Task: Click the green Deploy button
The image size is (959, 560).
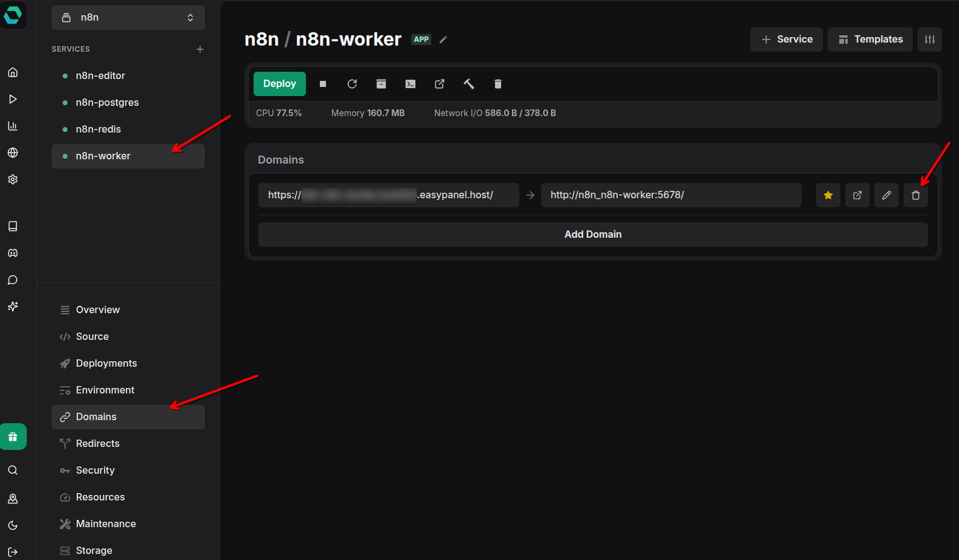Action: (280, 84)
